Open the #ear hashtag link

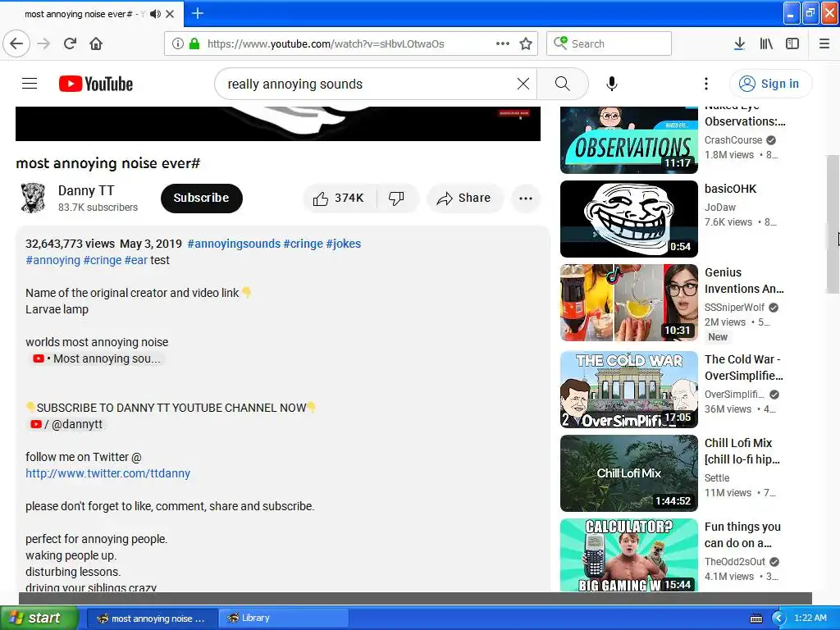[x=136, y=260]
